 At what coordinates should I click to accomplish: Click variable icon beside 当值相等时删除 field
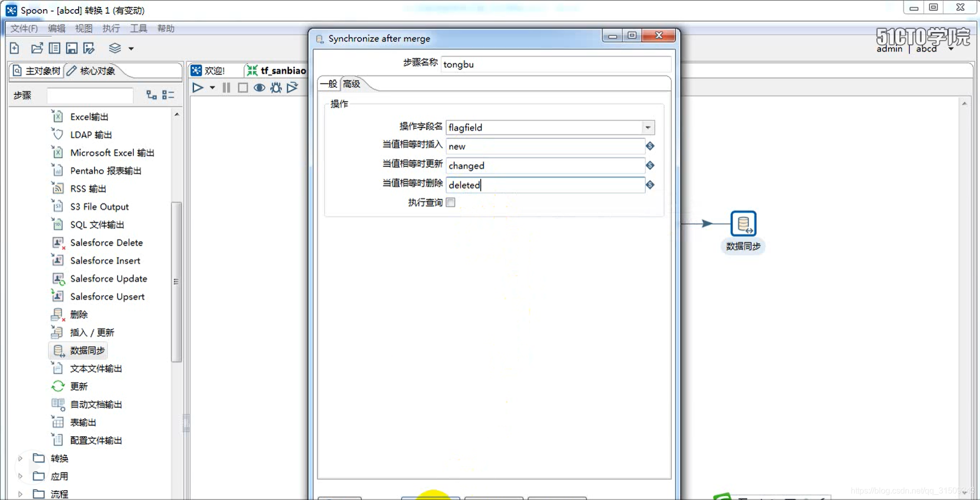pos(650,185)
